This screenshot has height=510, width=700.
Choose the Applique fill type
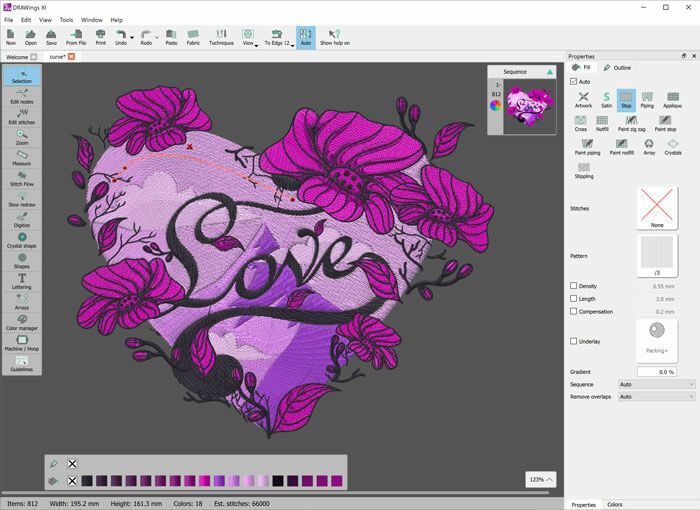pos(672,100)
